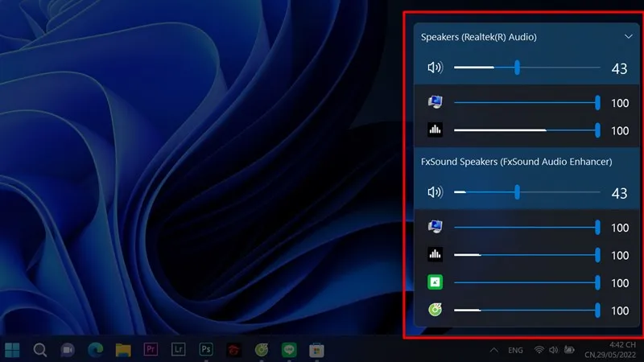This screenshot has width=644, height=362.
Task: Collapse the Speakers (Realtek) device chevron
Action: pos(628,36)
